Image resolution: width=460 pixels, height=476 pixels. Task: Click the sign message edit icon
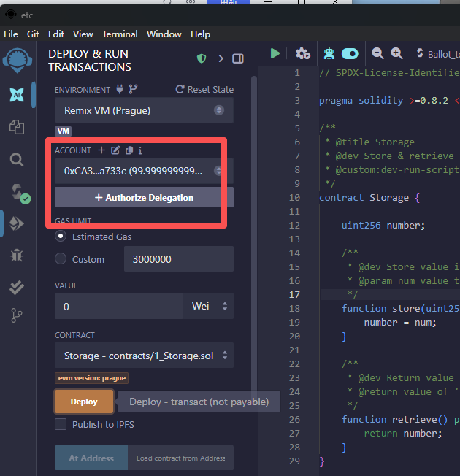click(x=115, y=150)
